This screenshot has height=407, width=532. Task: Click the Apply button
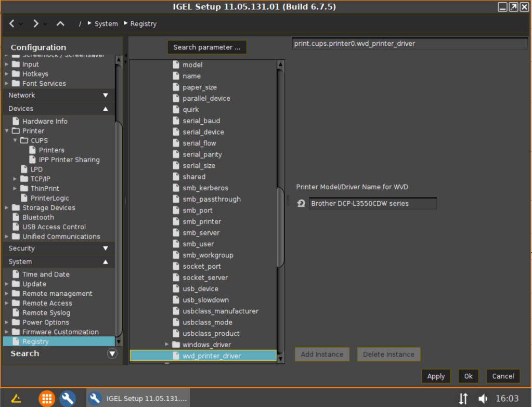point(436,376)
